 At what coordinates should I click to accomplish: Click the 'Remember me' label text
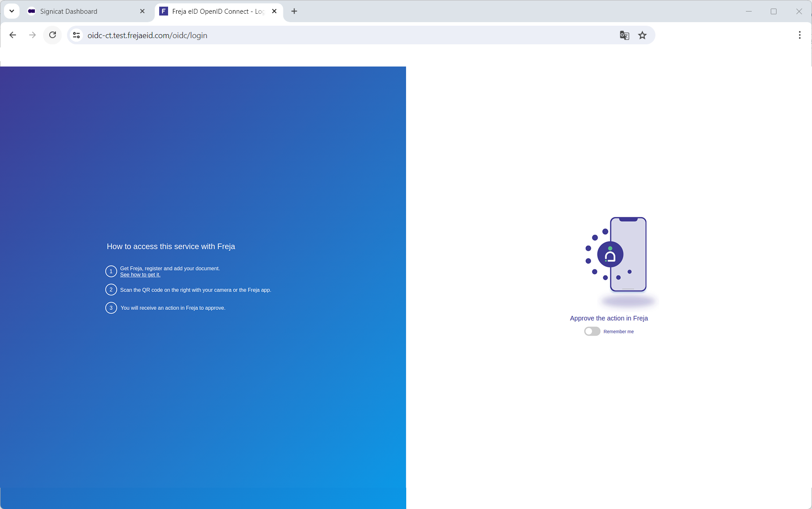pos(619,332)
